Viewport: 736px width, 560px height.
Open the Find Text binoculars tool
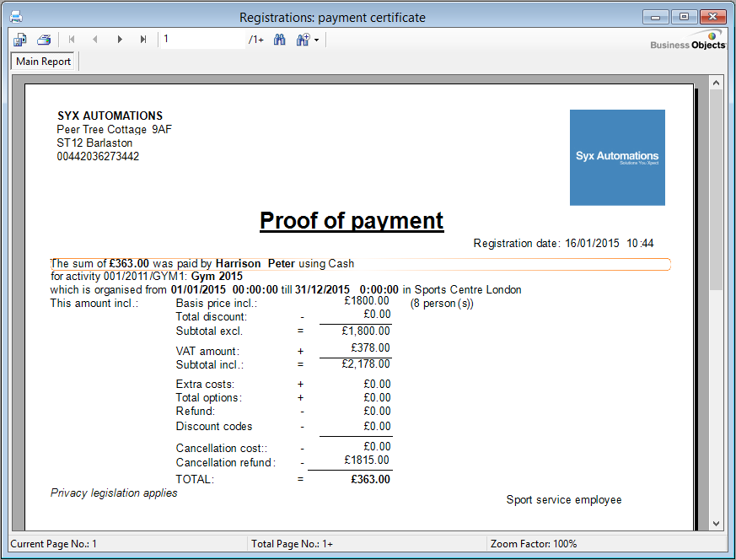click(x=280, y=40)
